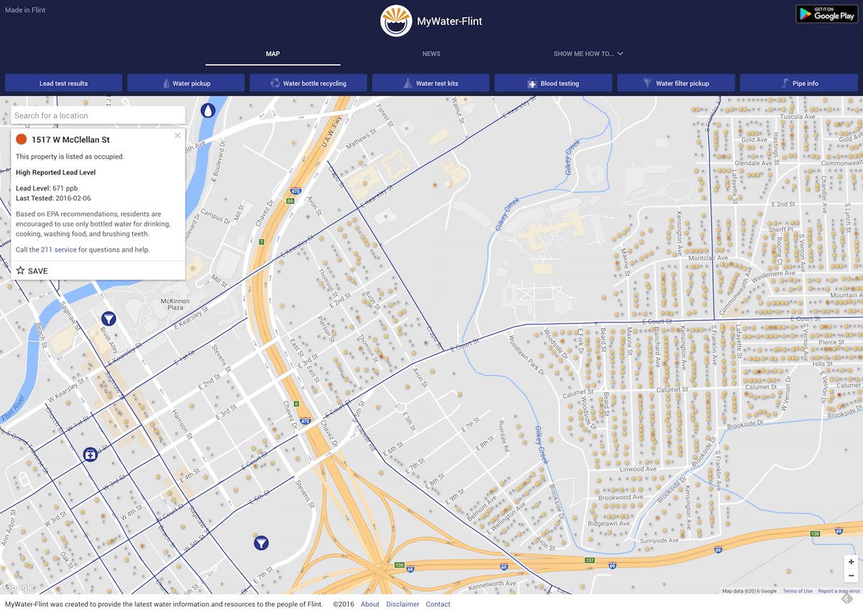
Task: Click the Google logo on the map
Action: click(x=18, y=588)
